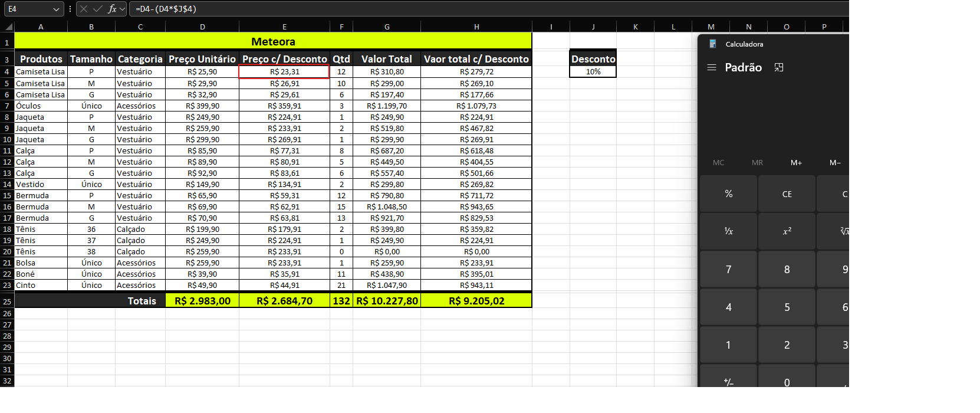
Task: Click the Cinto product cell
Action: pyautogui.click(x=41, y=286)
